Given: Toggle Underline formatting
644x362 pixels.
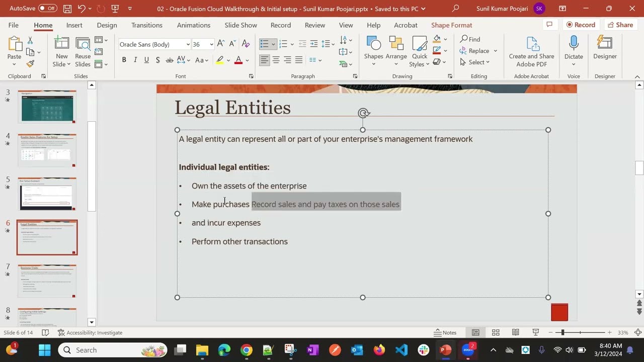Looking at the screenshot, I should click(x=146, y=60).
